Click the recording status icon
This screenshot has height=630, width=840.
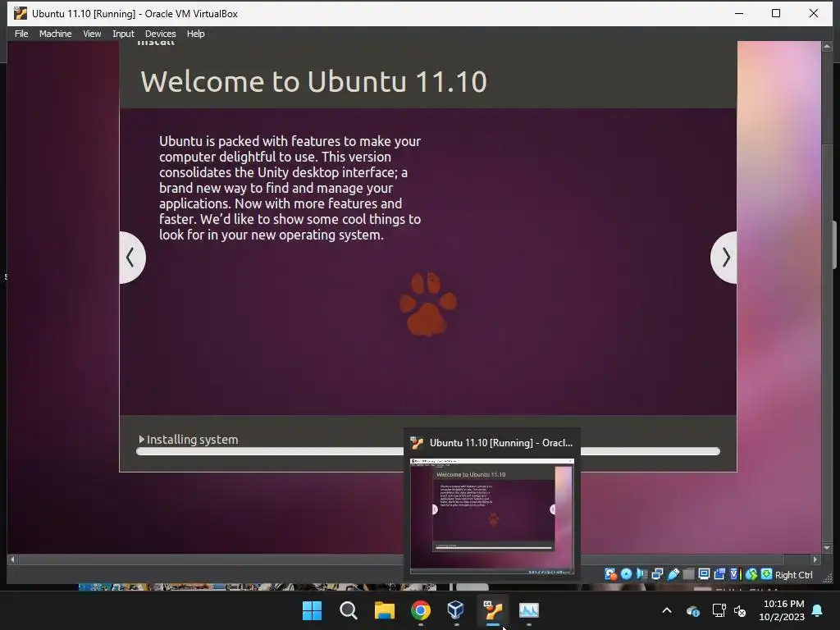(719, 574)
